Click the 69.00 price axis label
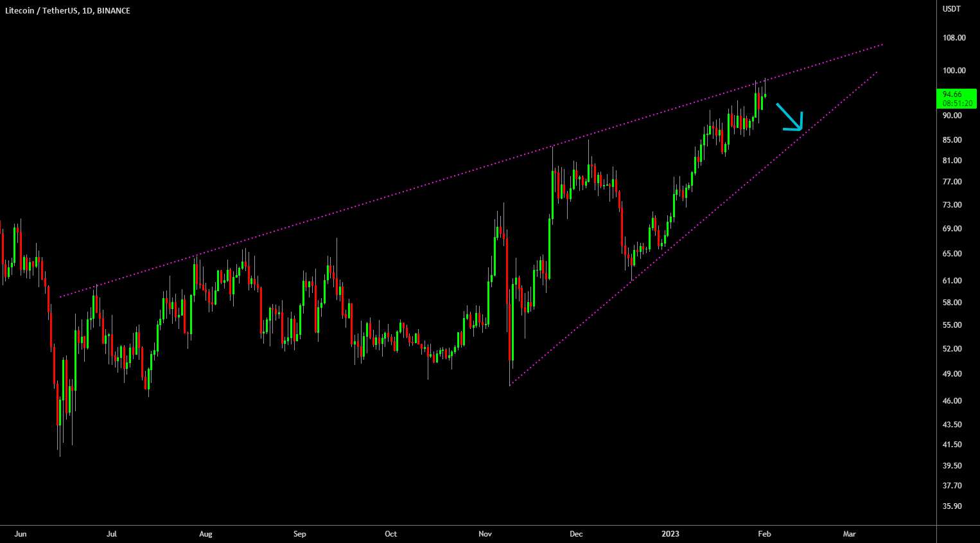Image resolution: width=980 pixels, height=543 pixels. tap(952, 229)
